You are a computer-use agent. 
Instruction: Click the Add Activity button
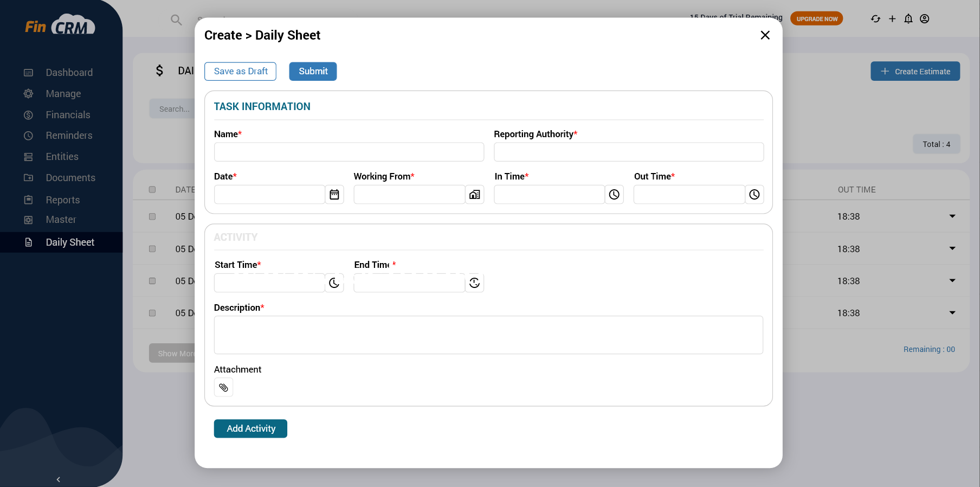[250, 429]
